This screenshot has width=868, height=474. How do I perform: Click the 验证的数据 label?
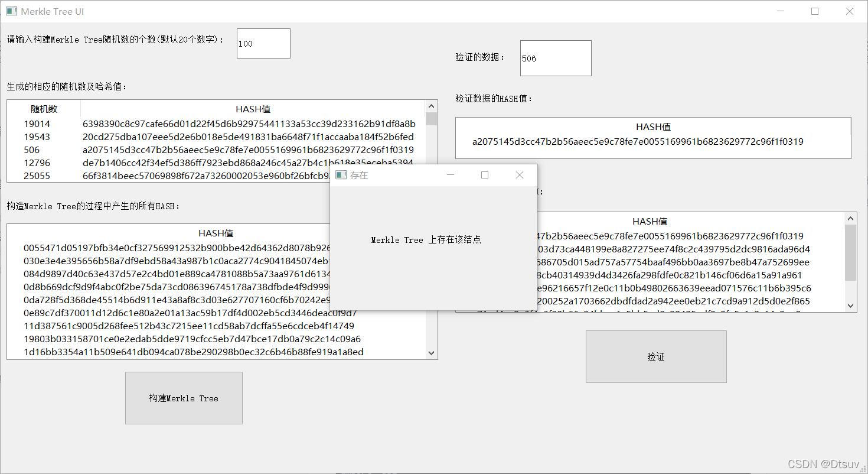pyautogui.click(x=480, y=57)
